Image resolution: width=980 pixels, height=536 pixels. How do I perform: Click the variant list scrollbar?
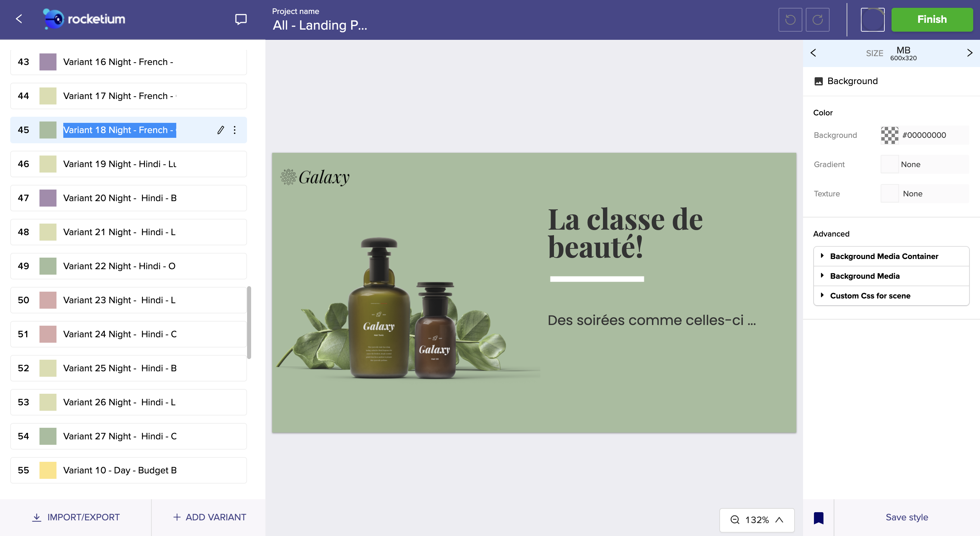[x=249, y=323]
